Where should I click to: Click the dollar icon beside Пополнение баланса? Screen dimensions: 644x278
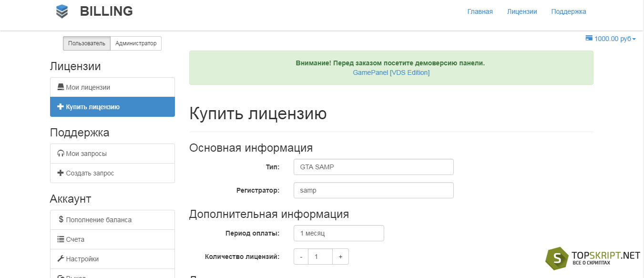pyautogui.click(x=61, y=219)
